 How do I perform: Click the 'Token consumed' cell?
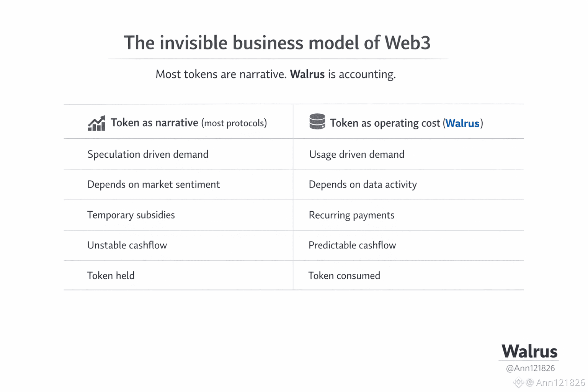(x=344, y=276)
